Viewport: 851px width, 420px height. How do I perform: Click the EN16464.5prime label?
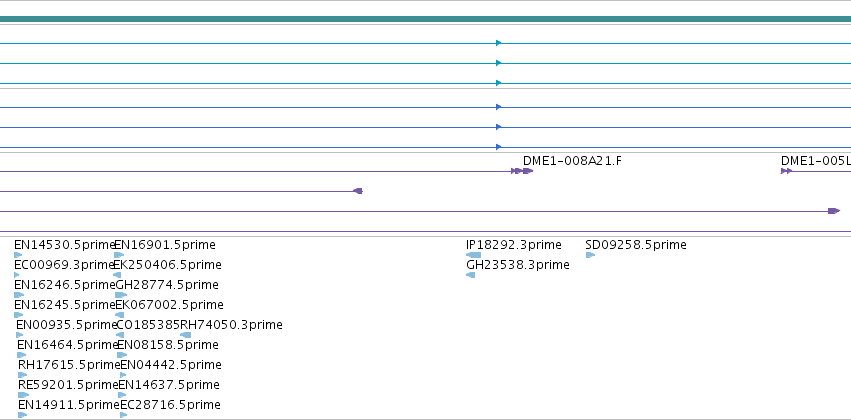coord(67,345)
